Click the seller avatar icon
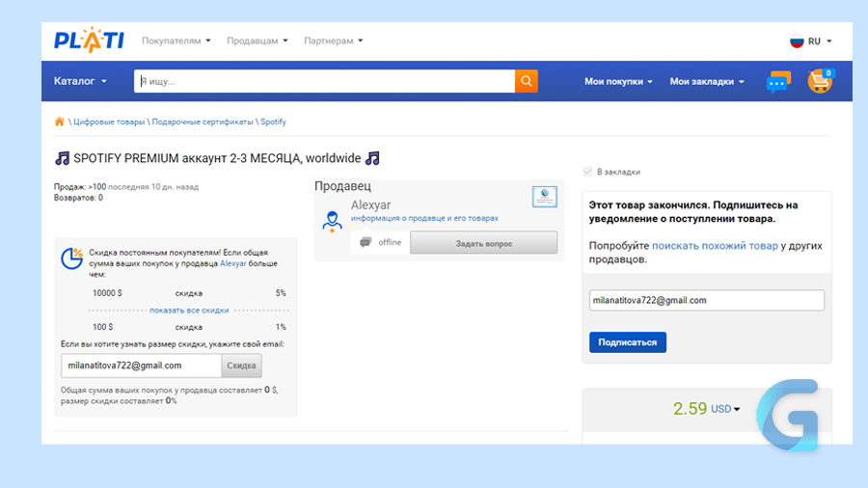This screenshot has height=488, width=868. (x=332, y=221)
